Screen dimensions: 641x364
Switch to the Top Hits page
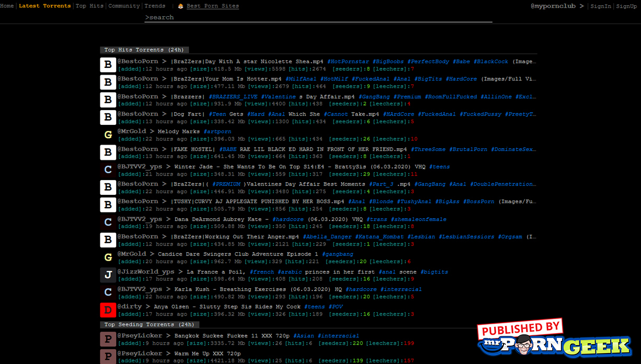point(89,6)
